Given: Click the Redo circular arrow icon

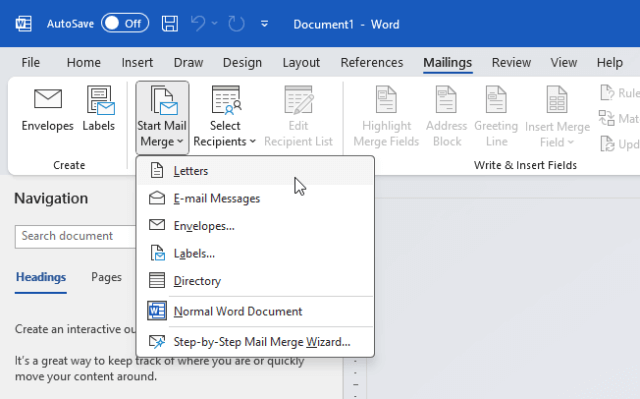Looking at the screenshot, I should pos(236,24).
